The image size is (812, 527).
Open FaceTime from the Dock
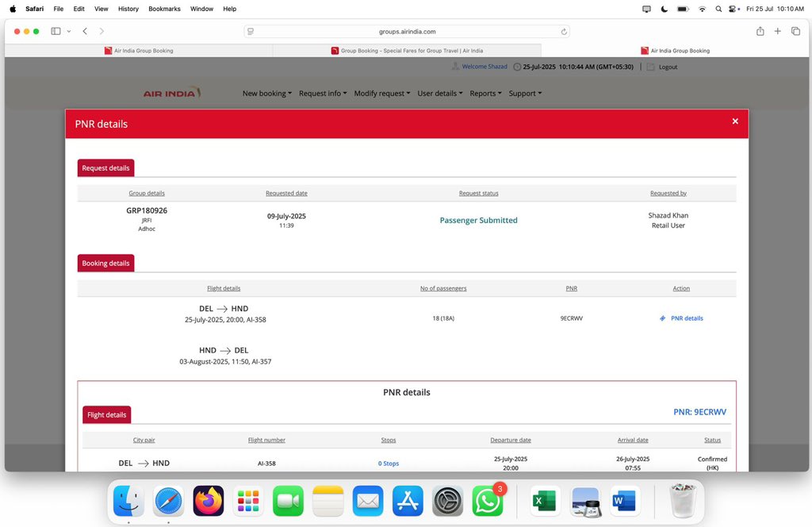coord(288,501)
